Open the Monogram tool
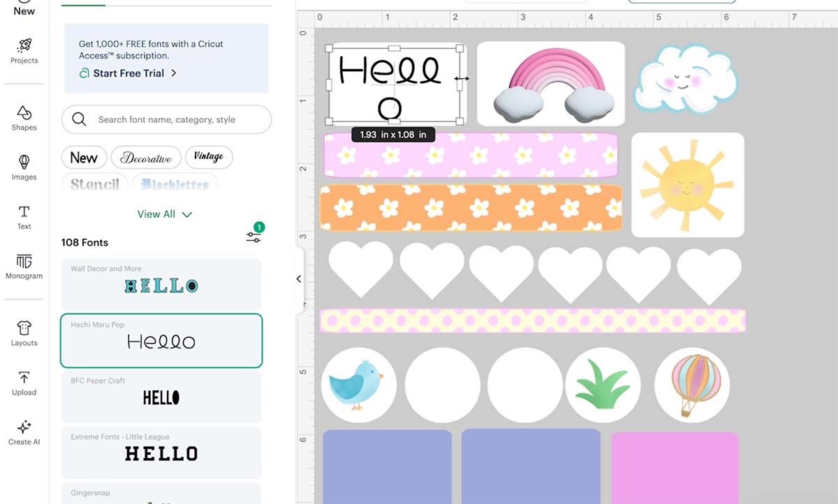 click(24, 267)
